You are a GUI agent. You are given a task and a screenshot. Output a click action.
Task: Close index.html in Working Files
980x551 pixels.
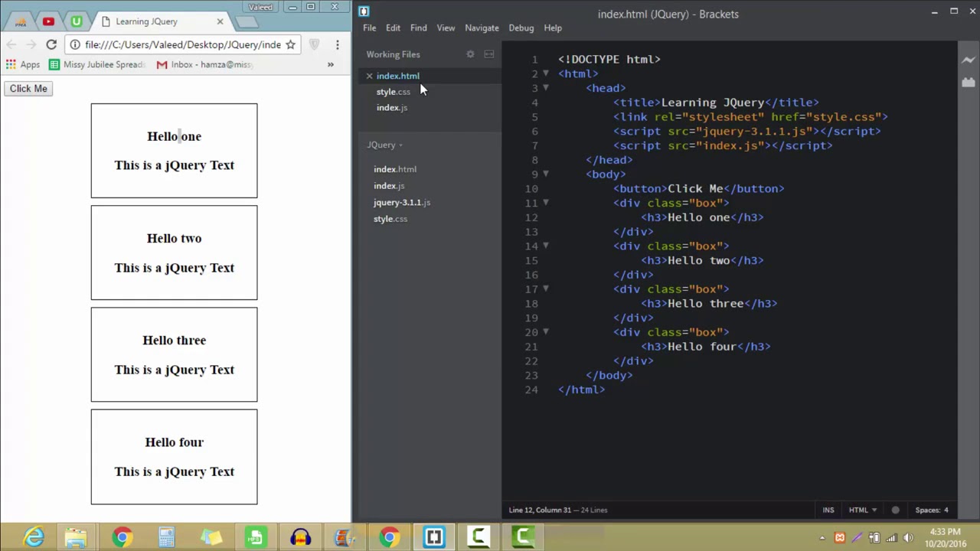(x=369, y=76)
